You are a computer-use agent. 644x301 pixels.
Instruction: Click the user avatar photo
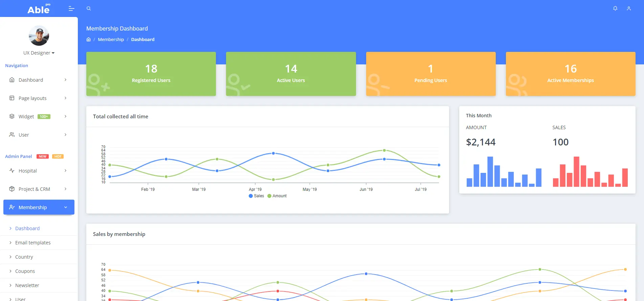click(x=39, y=36)
